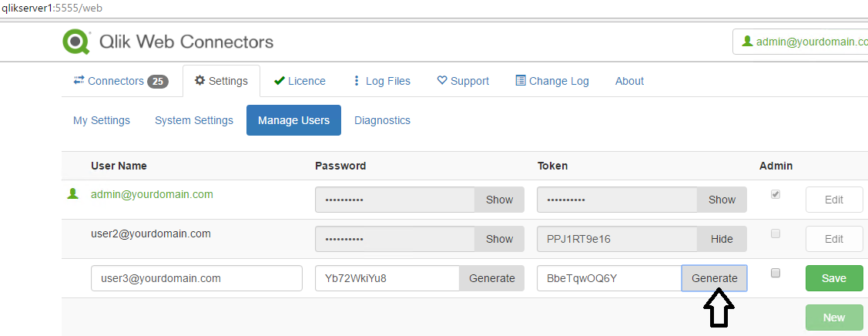The image size is (868, 336).
Task: Save the user3 entry
Action: [x=834, y=278]
